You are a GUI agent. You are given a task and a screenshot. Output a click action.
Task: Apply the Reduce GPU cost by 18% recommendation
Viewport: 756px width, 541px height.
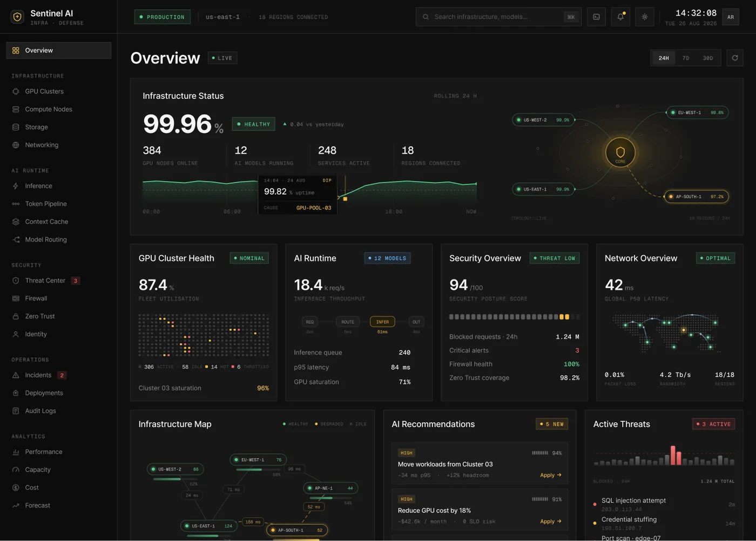pyautogui.click(x=550, y=522)
